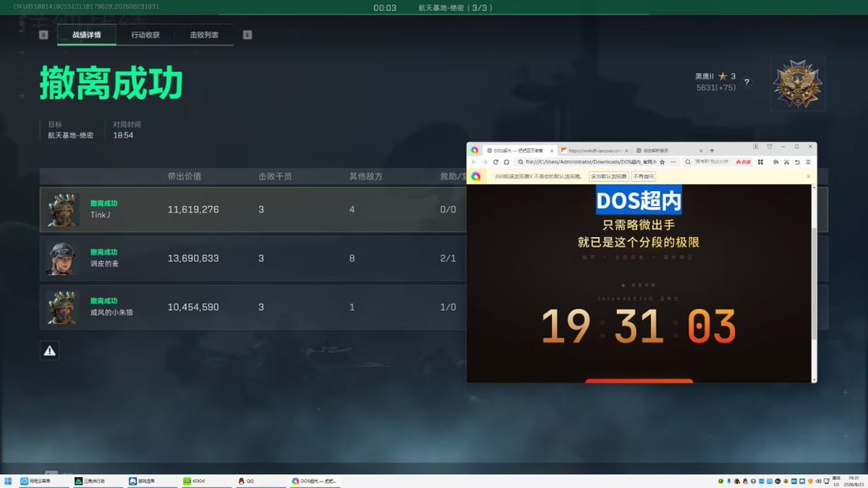Click the orange shield tray icon

pos(810,481)
